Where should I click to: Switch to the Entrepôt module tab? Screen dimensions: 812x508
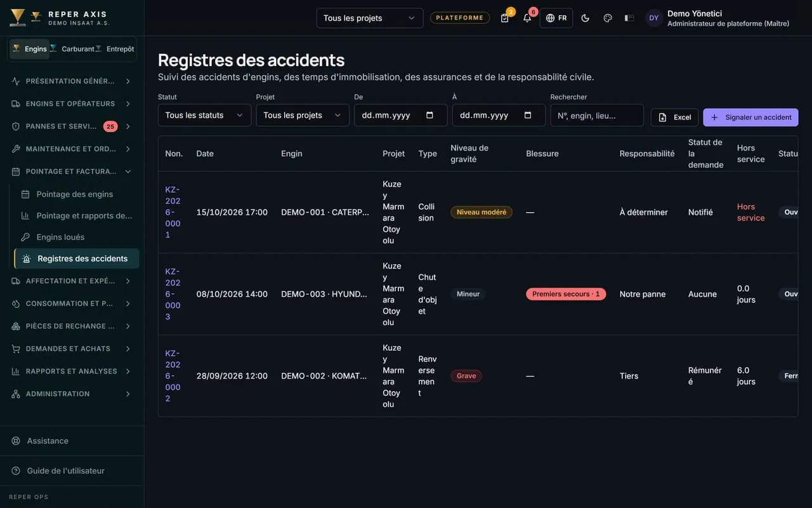pos(115,49)
